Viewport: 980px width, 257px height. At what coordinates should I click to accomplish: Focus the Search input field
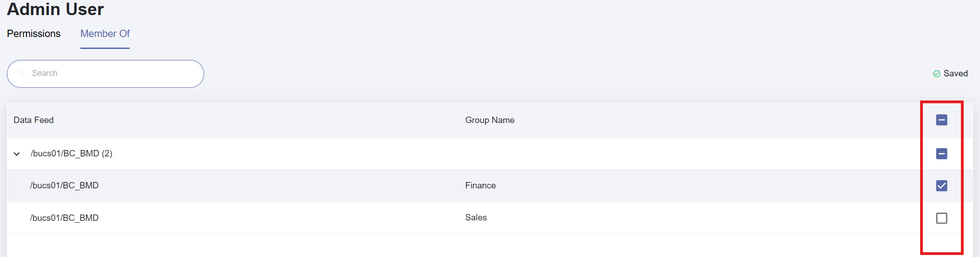(x=105, y=74)
